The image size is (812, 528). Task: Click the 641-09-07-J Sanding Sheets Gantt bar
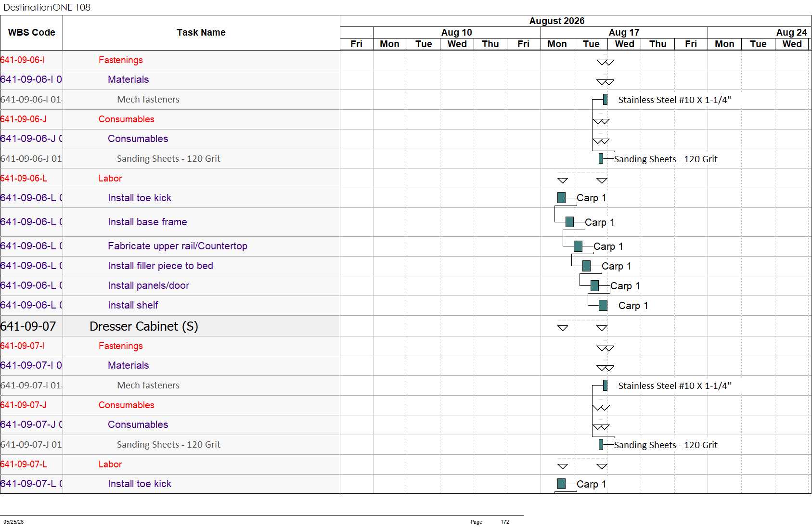[601, 444]
